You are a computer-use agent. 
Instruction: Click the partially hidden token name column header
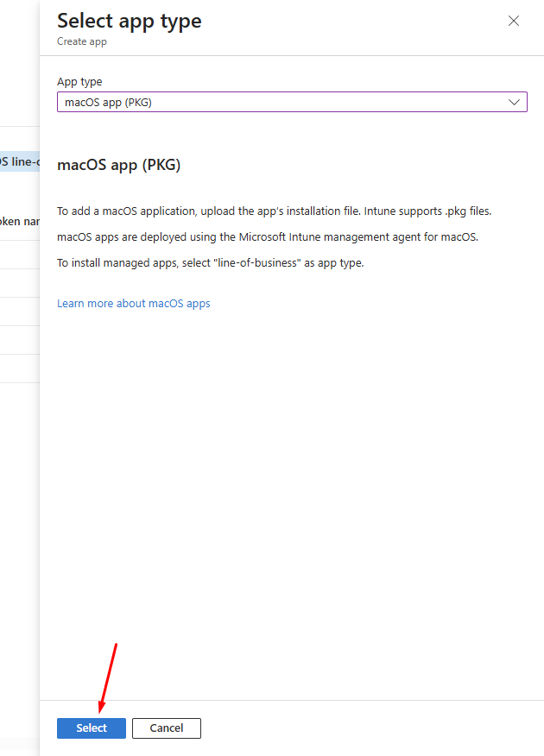pos(19,222)
